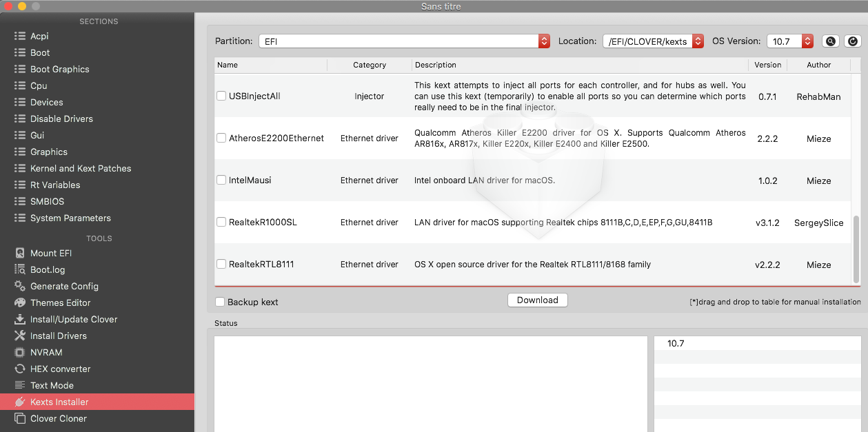
Task: Click version 1.0.2 in the IntelMausi row
Action: tap(767, 181)
